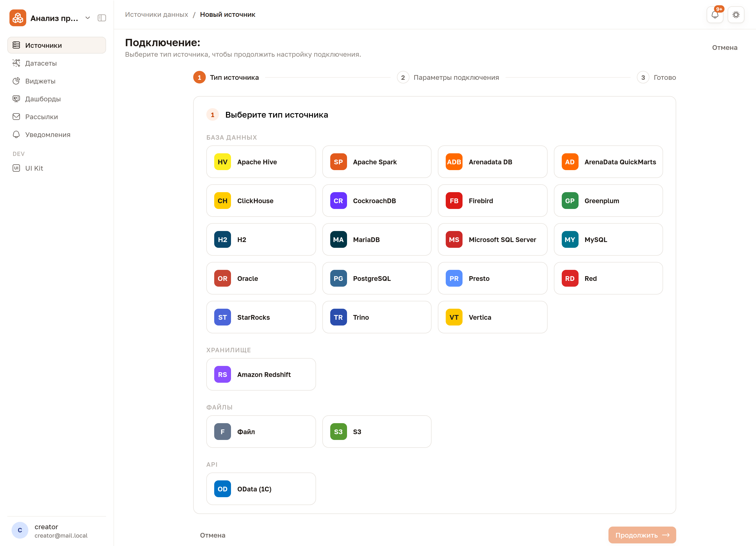Open UI Kit dev page
Screen dimensions: 756x546
pos(57,168)
